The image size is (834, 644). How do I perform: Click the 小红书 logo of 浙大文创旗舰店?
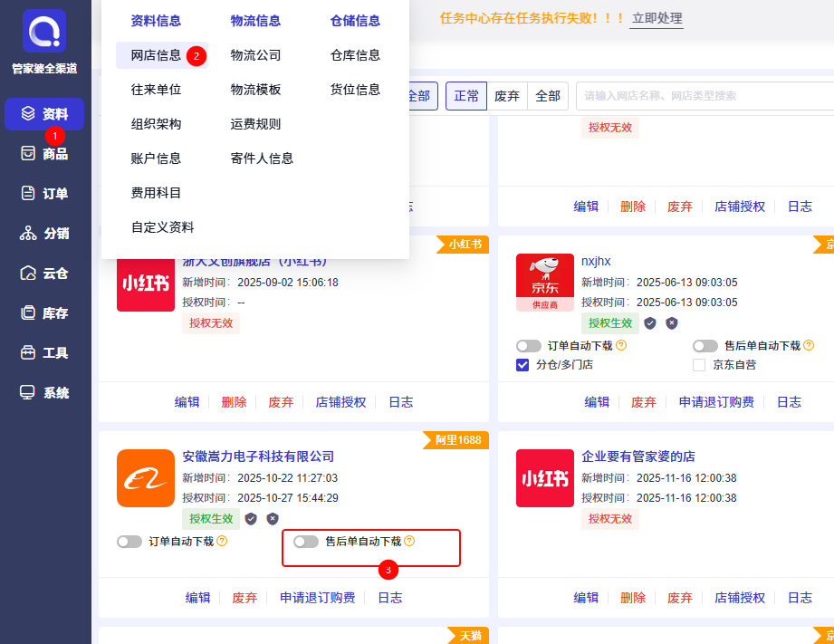click(146, 284)
